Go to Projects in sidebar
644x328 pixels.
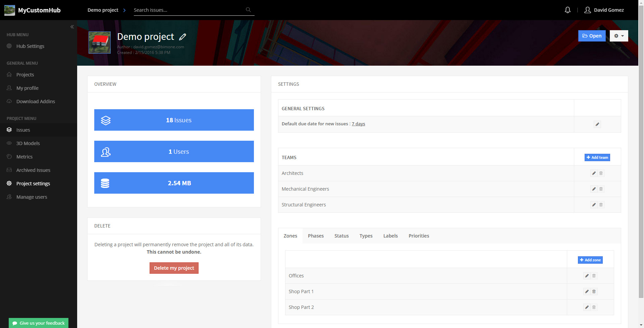tap(39, 75)
